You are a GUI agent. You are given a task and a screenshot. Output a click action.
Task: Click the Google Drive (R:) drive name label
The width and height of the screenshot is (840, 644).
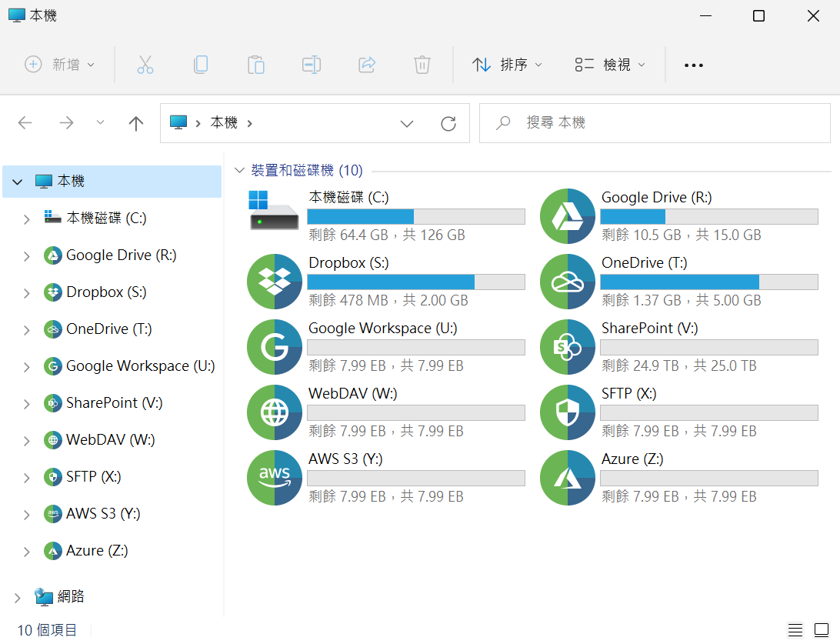657,197
